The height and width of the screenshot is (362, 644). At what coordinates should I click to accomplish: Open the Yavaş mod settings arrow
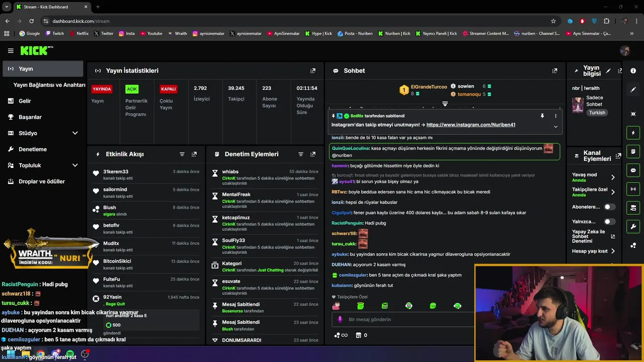pos(613,177)
